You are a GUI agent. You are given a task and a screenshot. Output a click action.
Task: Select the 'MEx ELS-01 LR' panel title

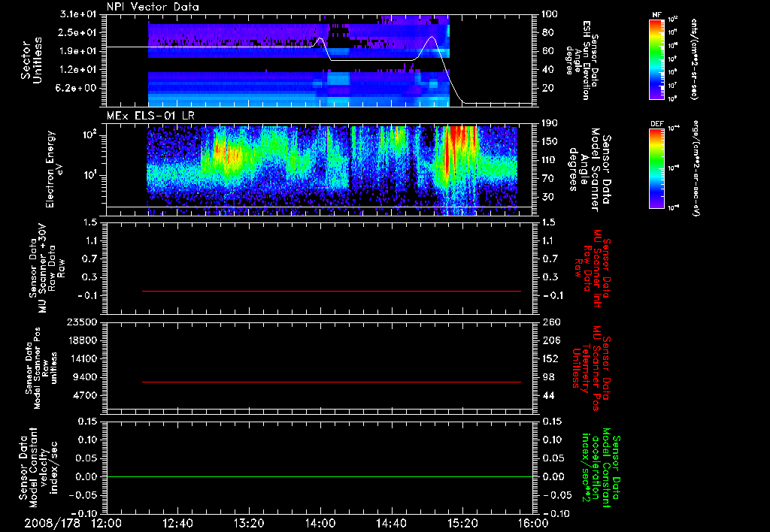[x=150, y=116]
